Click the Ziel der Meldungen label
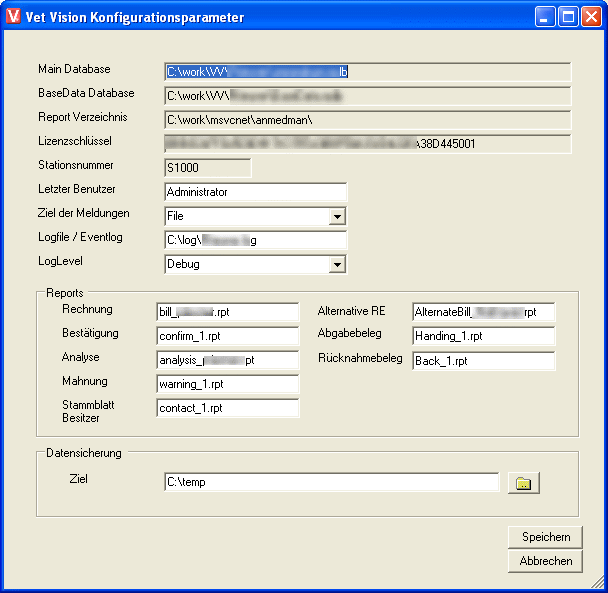This screenshot has height=593, width=608. (83, 213)
